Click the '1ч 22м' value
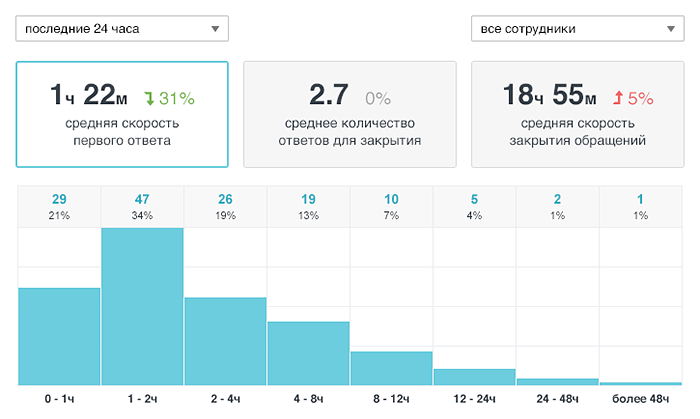 (88, 95)
